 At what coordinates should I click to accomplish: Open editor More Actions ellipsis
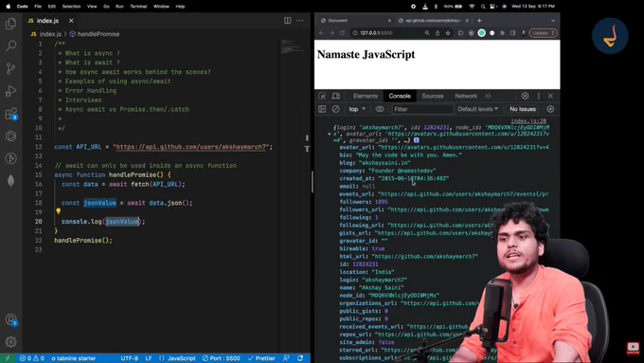point(300,21)
